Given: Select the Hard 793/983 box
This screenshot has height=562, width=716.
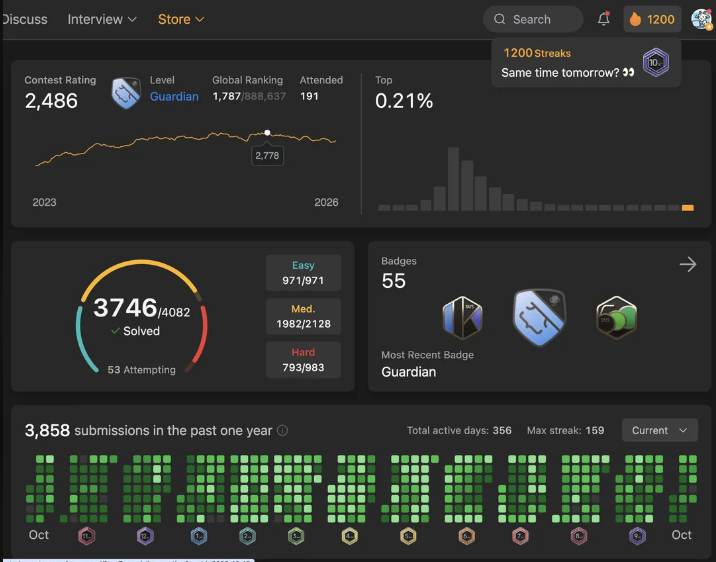Looking at the screenshot, I should tap(303, 360).
